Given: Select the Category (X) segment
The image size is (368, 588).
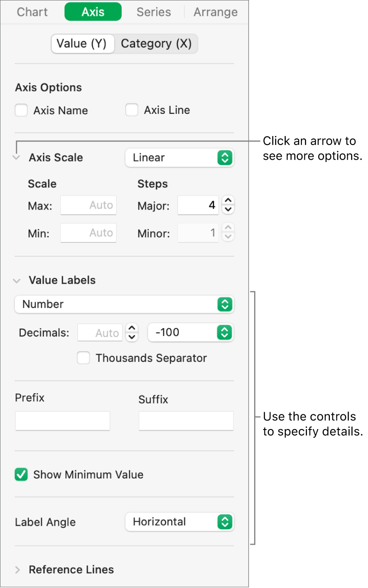Looking at the screenshot, I should tap(156, 43).
